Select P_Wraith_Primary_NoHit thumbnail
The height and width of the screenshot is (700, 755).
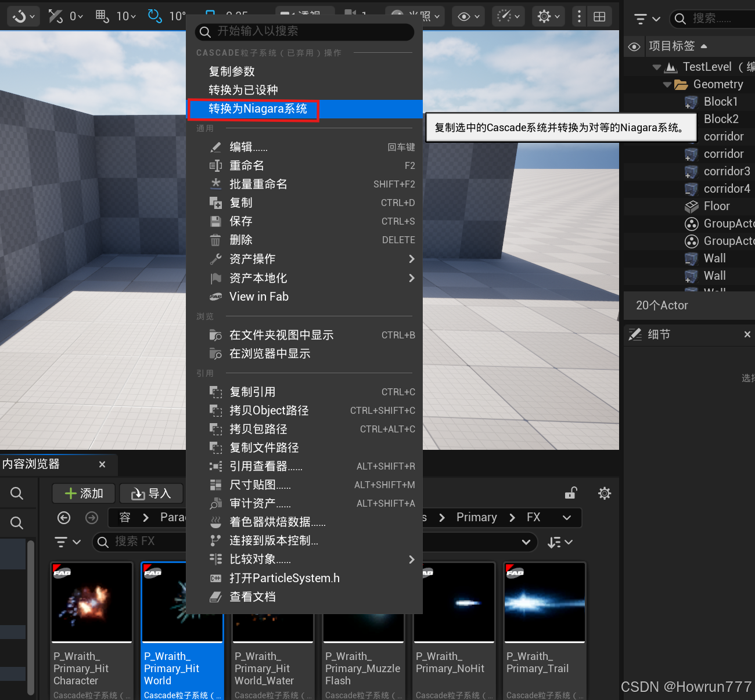tap(454, 602)
